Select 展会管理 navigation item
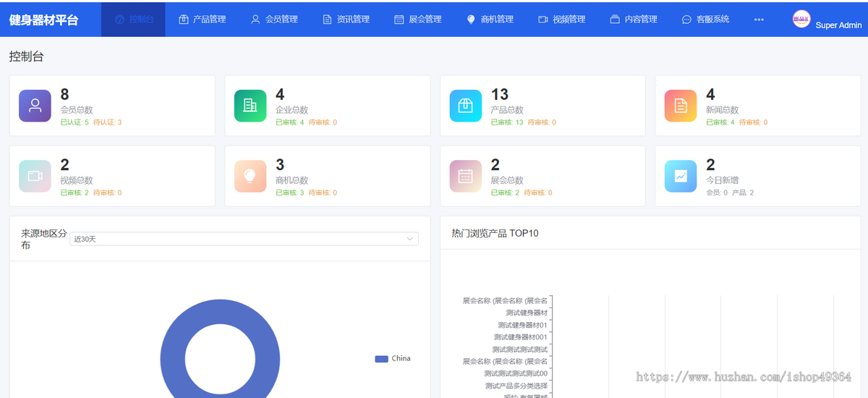 tap(417, 20)
